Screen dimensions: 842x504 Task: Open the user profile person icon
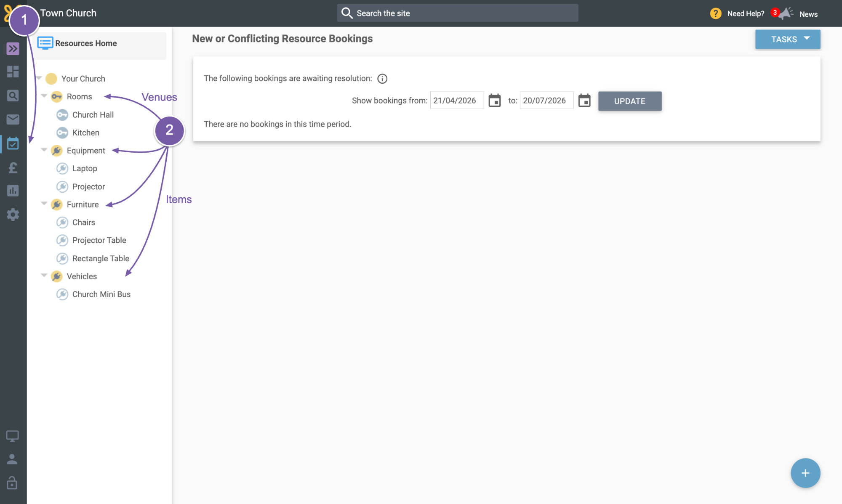click(12, 459)
